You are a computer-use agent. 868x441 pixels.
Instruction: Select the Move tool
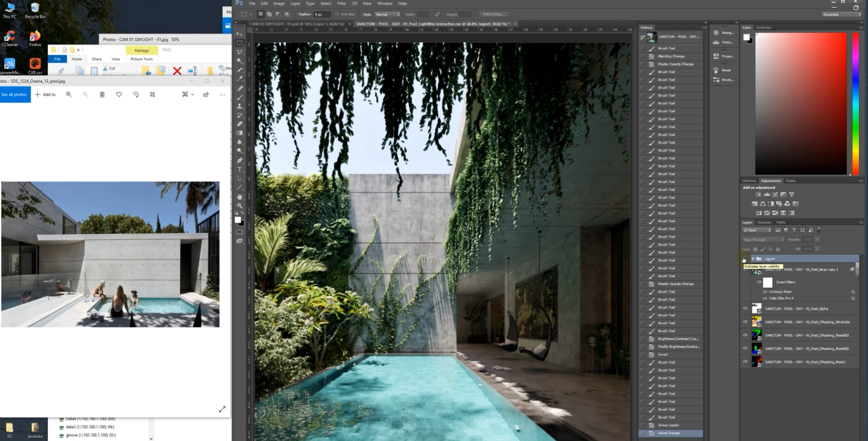pyautogui.click(x=240, y=34)
